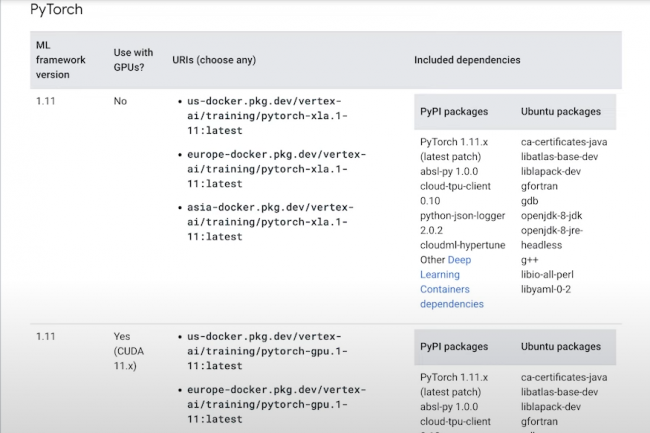The image size is (650, 433).
Task: Click the "No" GPU cell in first row
Action: 121,102
